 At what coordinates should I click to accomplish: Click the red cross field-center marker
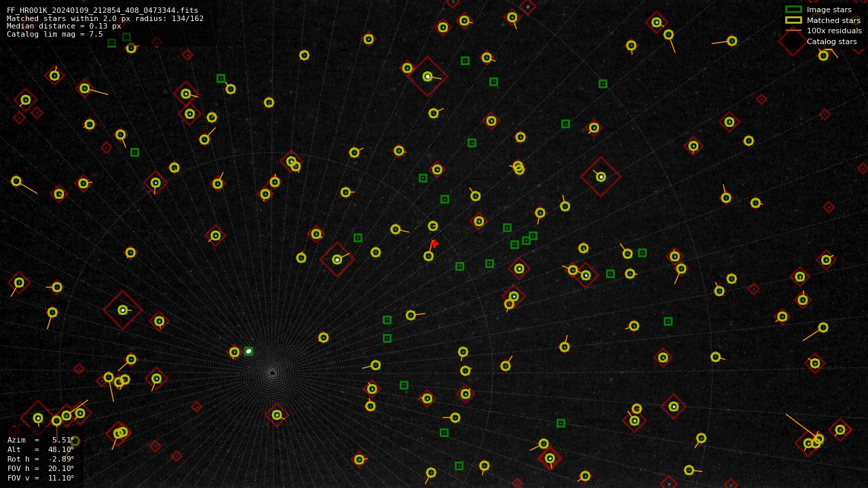click(434, 243)
